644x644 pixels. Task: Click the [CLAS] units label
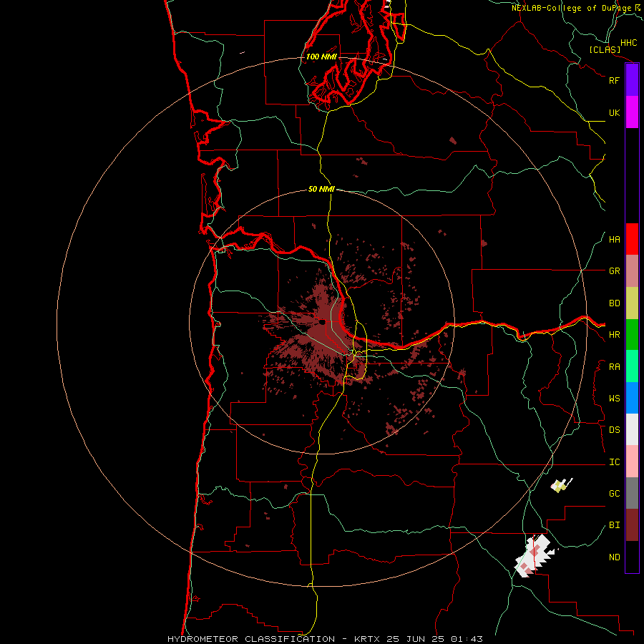(605, 49)
